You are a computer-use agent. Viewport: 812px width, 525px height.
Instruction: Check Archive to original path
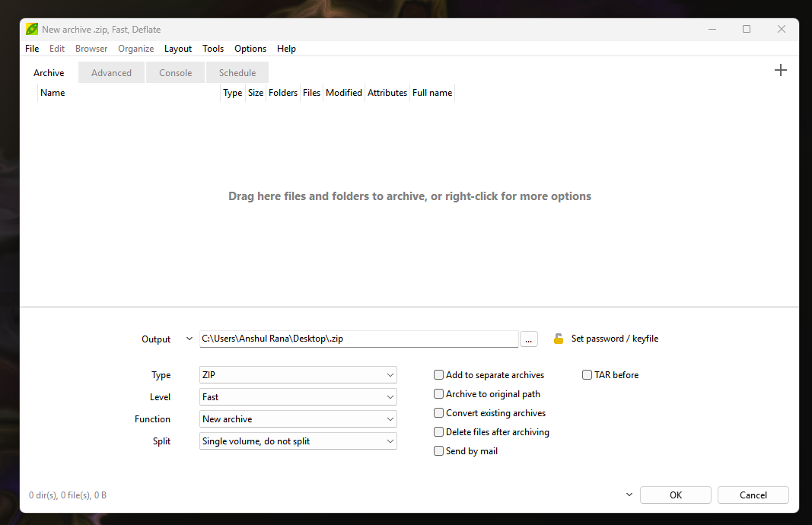pos(438,393)
